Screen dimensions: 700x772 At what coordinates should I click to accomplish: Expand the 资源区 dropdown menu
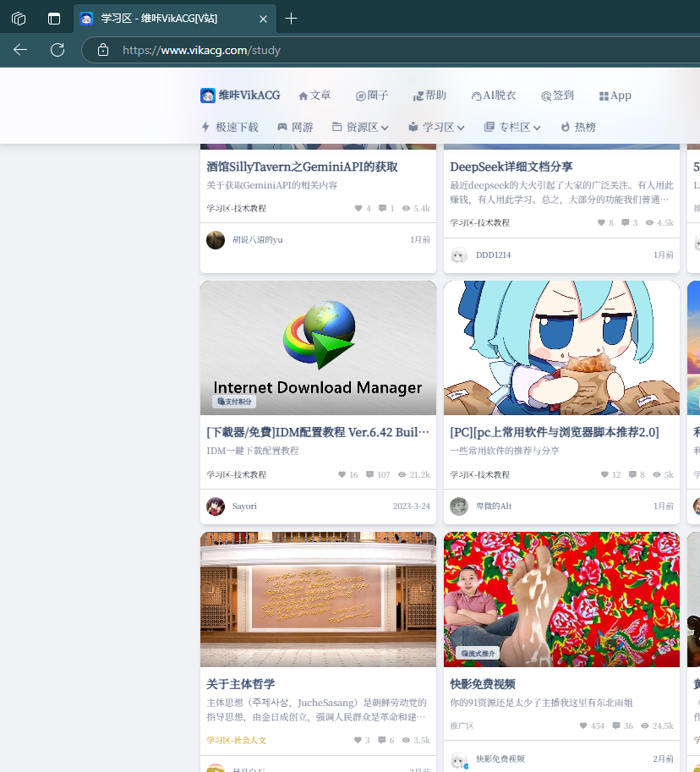[360, 127]
